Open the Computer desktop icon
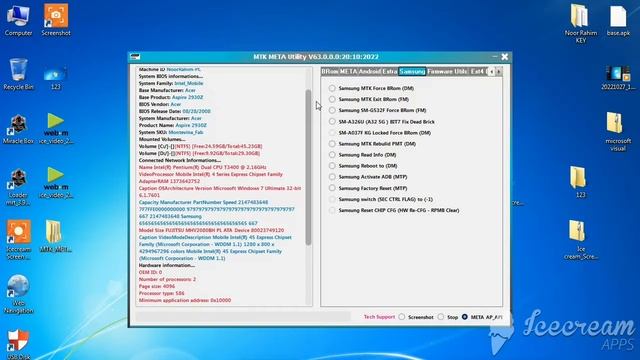The width and height of the screenshot is (640, 360). coord(18,20)
